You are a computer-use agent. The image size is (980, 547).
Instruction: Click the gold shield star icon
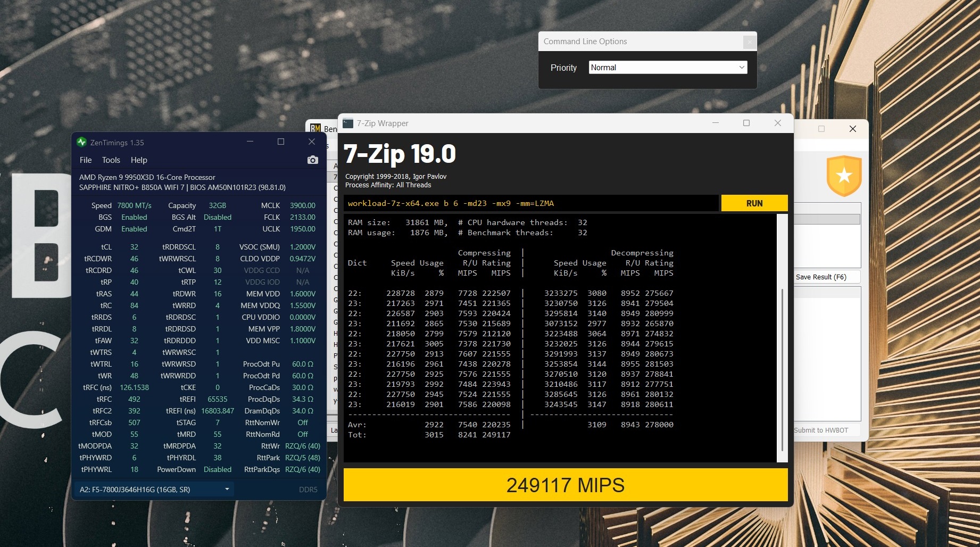(844, 176)
